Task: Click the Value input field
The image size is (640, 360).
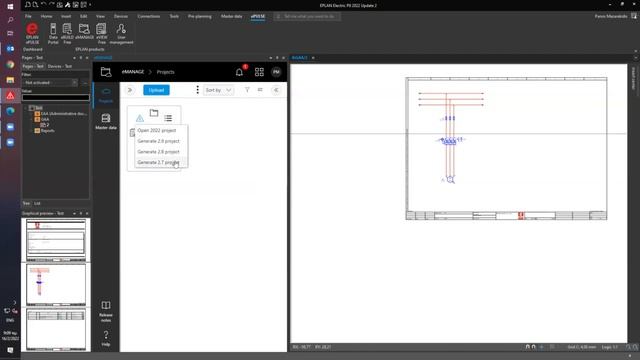Action: pos(56,98)
